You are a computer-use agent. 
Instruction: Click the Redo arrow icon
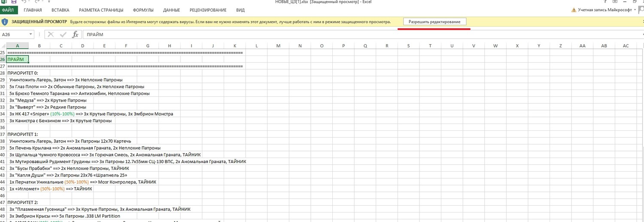[36, 2]
